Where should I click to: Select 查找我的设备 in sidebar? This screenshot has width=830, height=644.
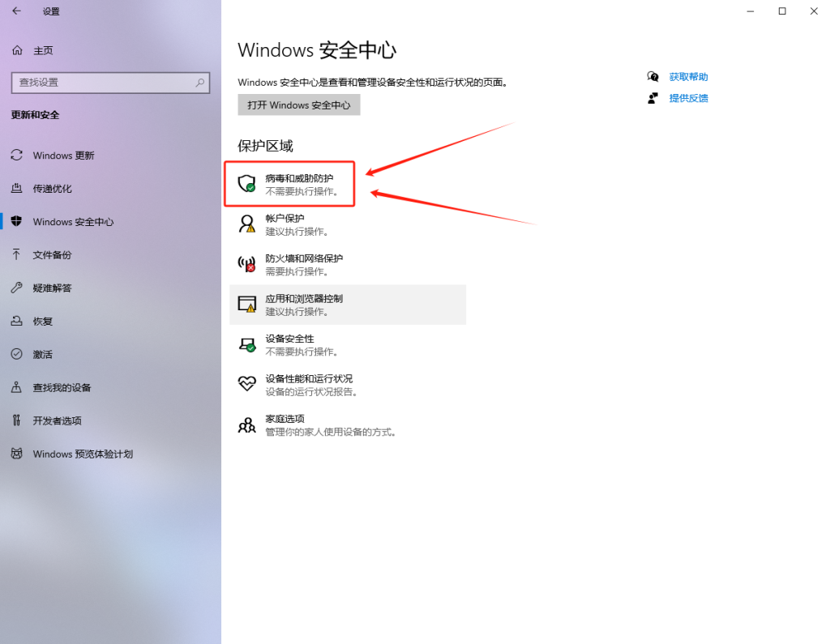[x=62, y=387]
